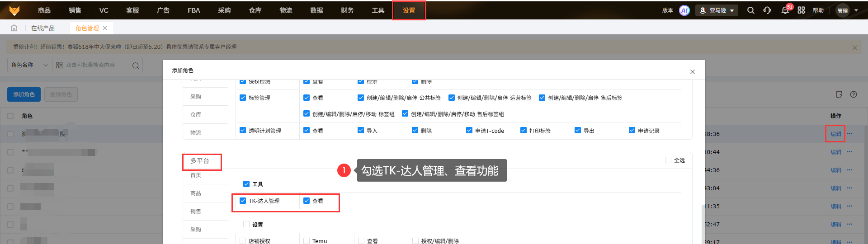868x244 pixels.
Task: Click the role search input field
Action: (97, 65)
